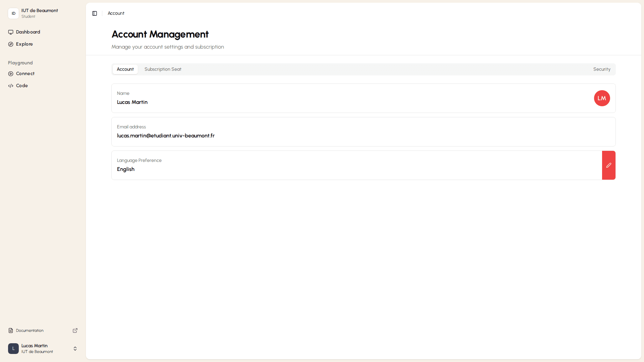Click the Playground section label
The height and width of the screenshot is (362, 644).
click(20, 63)
